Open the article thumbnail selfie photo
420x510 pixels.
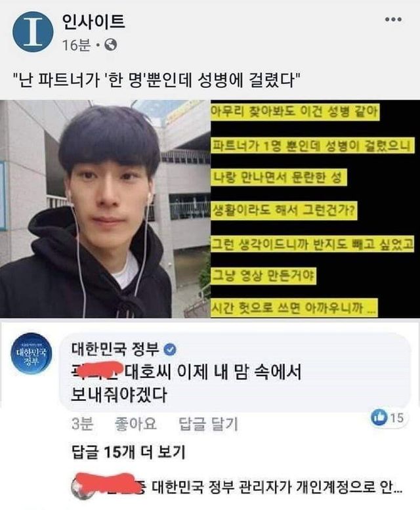(105, 209)
